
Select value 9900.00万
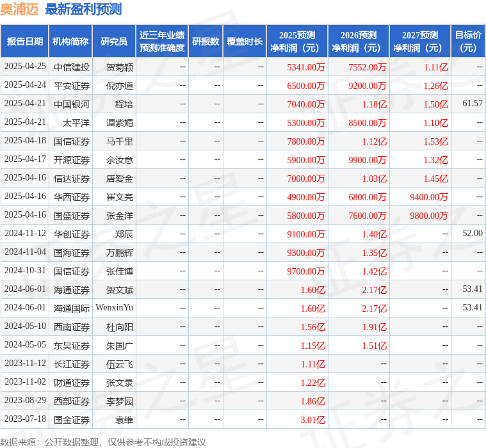[x=368, y=160]
